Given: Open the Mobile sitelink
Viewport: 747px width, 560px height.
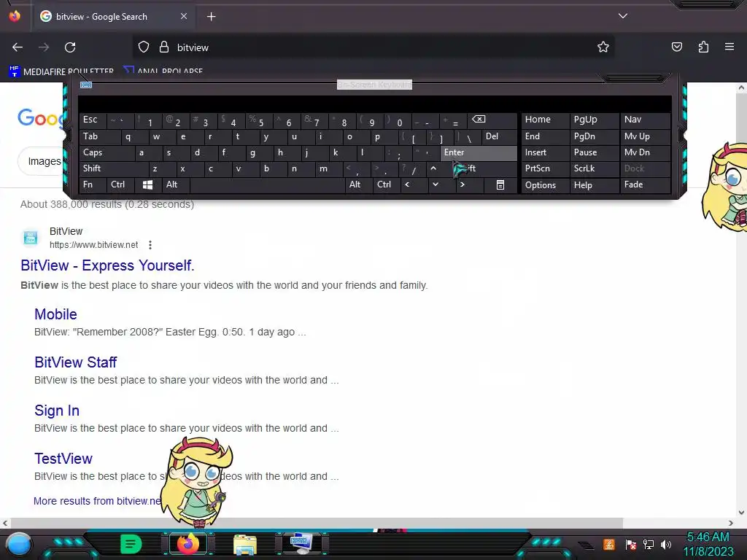Looking at the screenshot, I should pos(55,314).
